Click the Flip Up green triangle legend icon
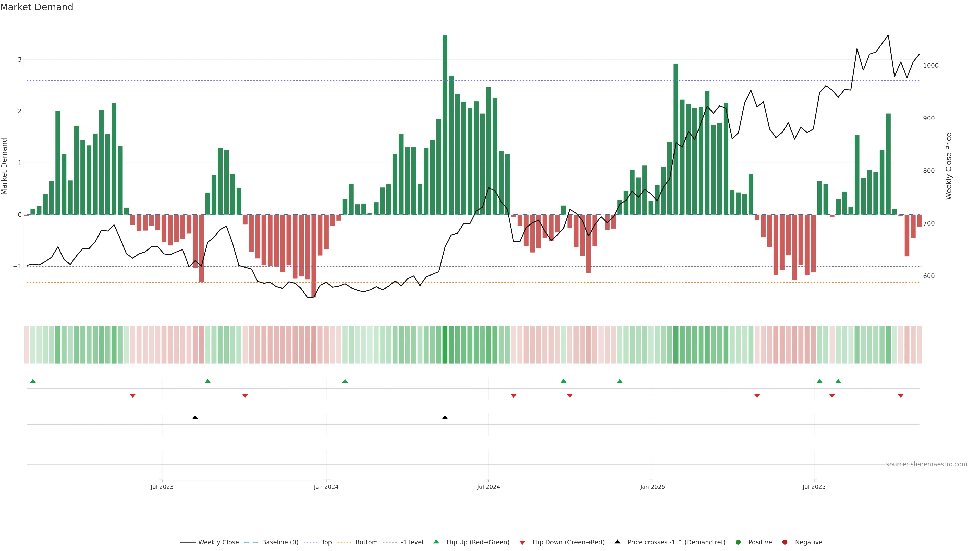The width and height of the screenshot is (980, 551). [436, 542]
